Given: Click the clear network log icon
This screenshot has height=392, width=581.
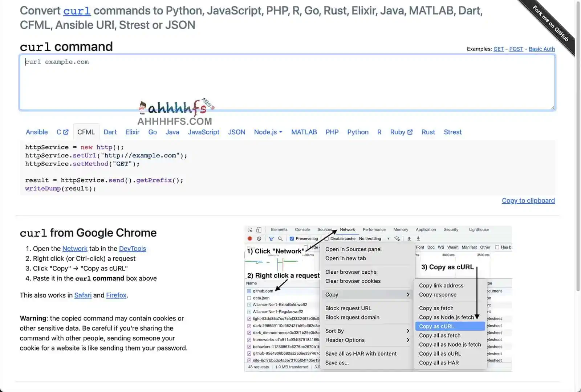Looking at the screenshot, I should coord(259,238).
